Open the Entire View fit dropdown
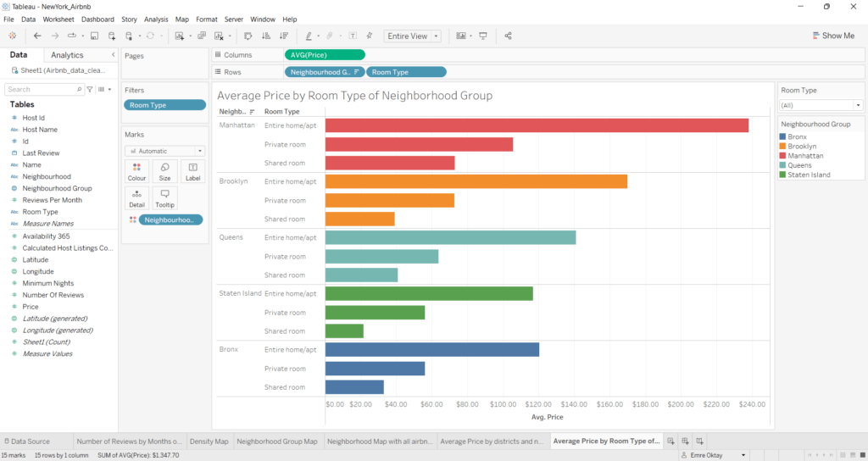This screenshot has width=868, height=461. tap(412, 36)
